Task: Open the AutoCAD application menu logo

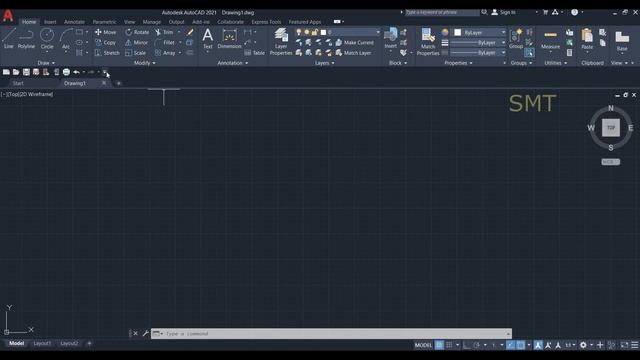Action: point(8,16)
